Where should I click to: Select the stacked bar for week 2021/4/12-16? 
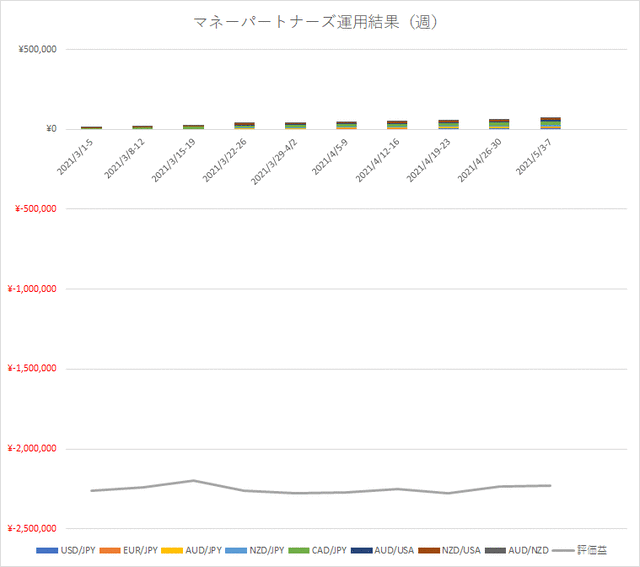[x=397, y=125]
